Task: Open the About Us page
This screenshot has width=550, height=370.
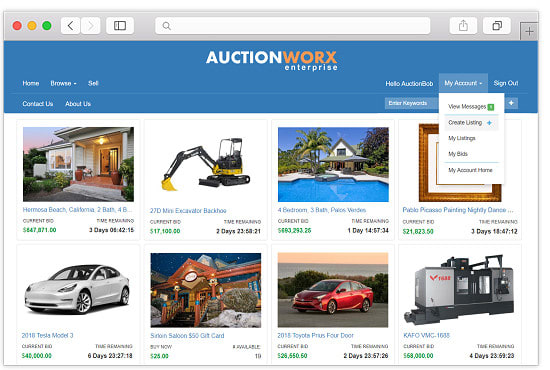Action: (78, 104)
